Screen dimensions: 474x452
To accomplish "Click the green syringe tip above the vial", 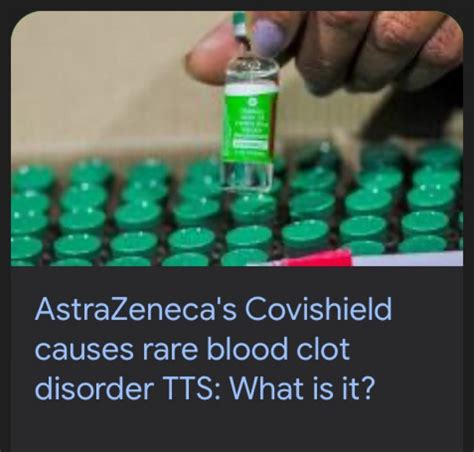I will [x=240, y=25].
